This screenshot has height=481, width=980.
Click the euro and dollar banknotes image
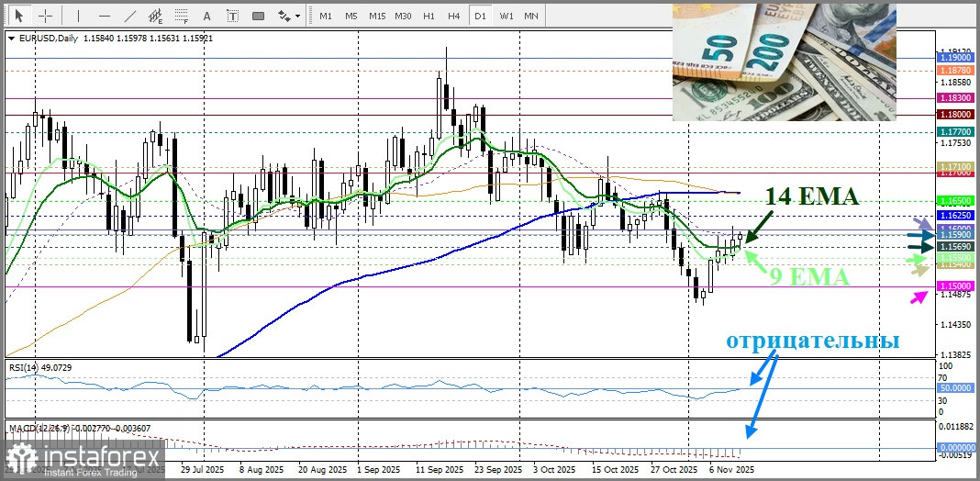click(x=784, y=62)
